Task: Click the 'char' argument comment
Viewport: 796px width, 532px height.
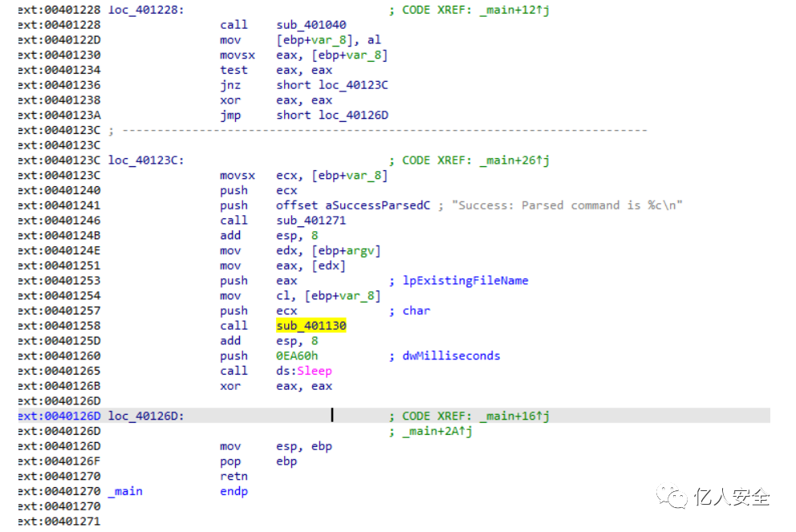Action: 416,311
